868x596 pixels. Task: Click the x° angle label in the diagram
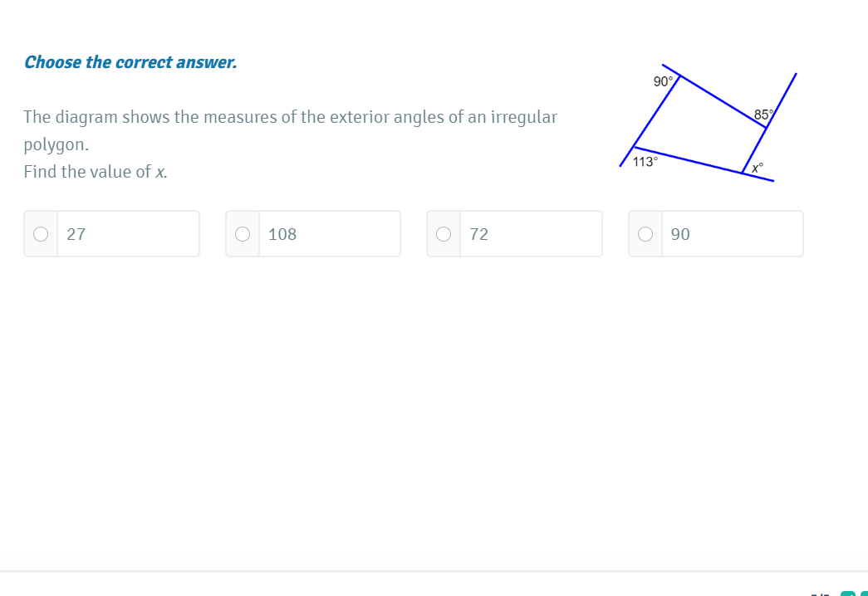(757, 168)
